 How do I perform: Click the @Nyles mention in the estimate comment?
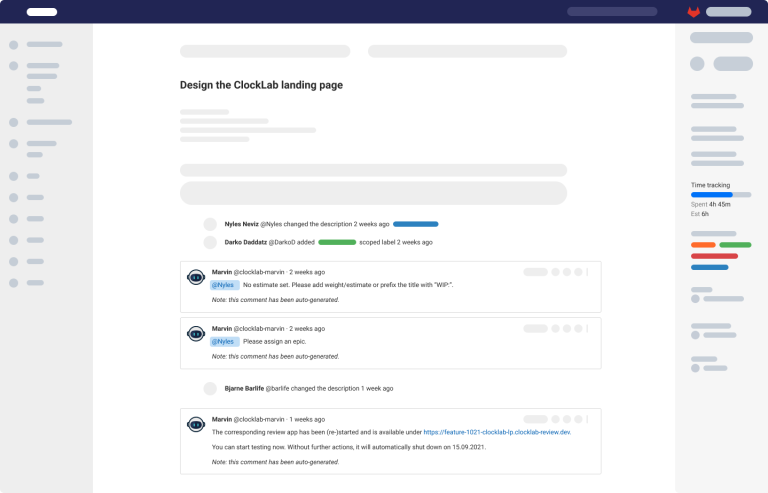pos(224,285)
